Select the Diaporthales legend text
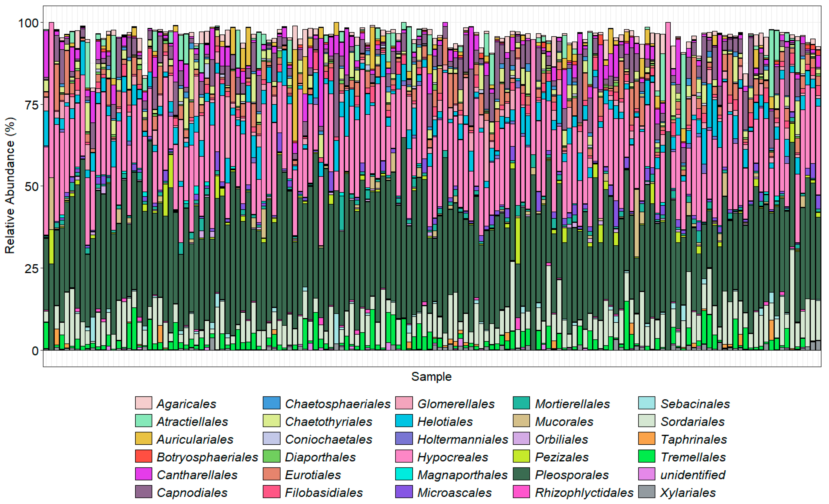Screen dimensions: 829x504 [320, 457]
